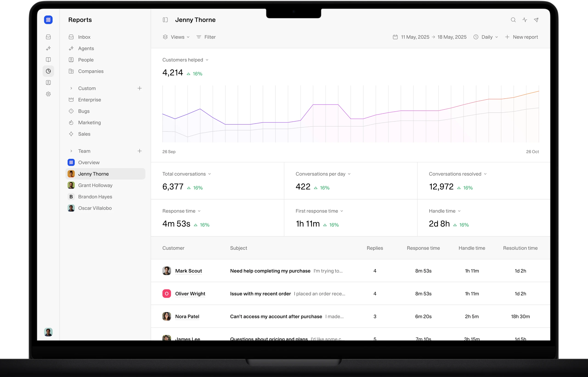Screen dimensions: 588x377
Task: Open the knowledge base book icon
Action: coord(48,59)
